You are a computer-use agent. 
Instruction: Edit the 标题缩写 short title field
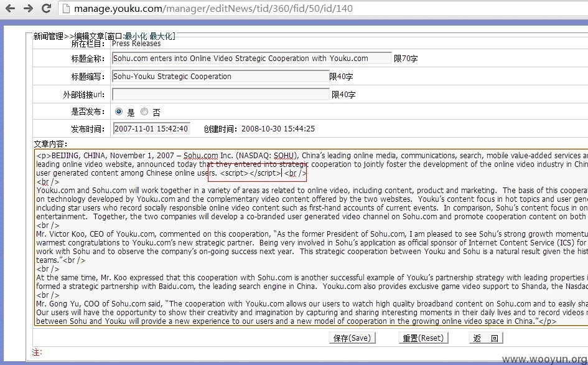pyautogui.click(x=220, y=76)
